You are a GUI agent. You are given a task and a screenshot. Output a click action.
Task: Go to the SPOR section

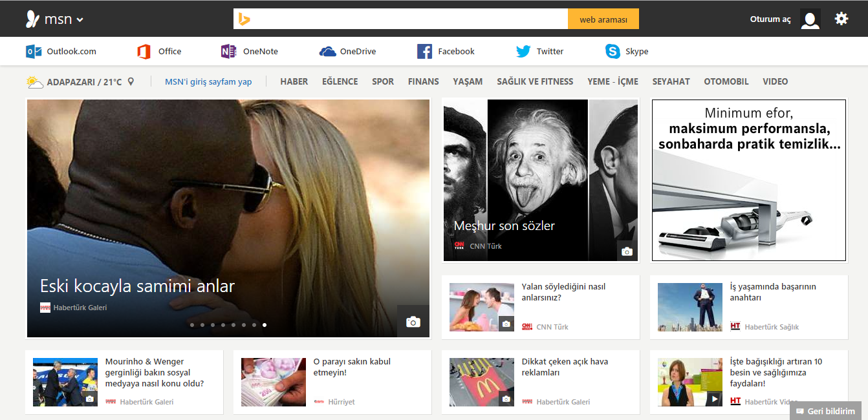pos(383,81)
